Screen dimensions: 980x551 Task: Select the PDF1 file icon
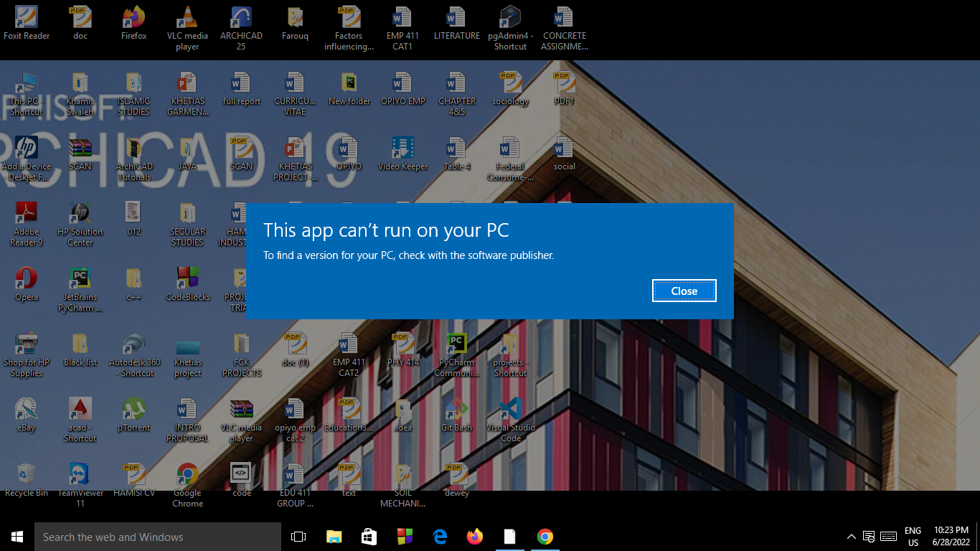coord(564,89)
